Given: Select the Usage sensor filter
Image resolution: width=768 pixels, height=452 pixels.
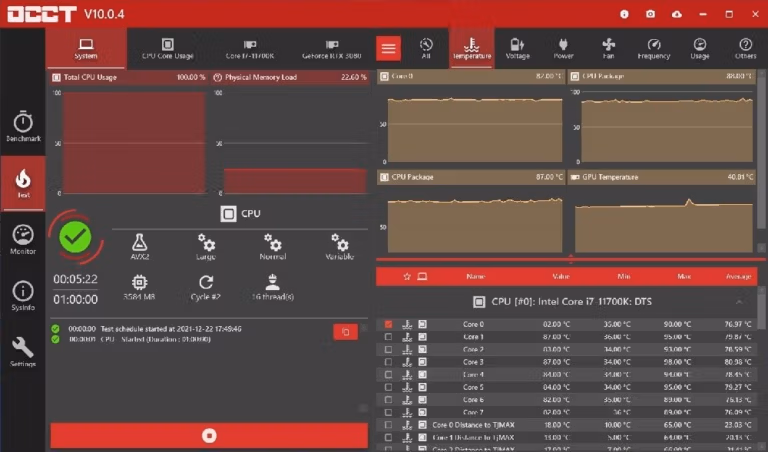Looking at the screenshot, I should pyautogui.click(x=700, y=48).
